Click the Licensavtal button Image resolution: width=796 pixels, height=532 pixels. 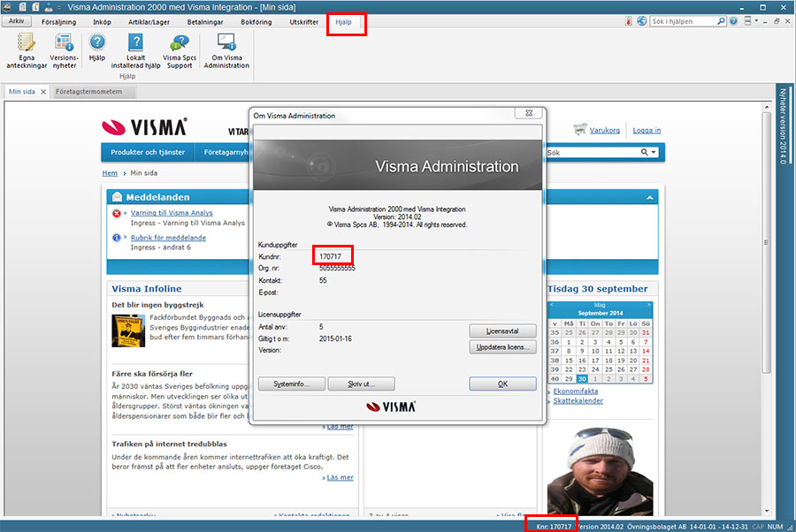click(502, 331)
